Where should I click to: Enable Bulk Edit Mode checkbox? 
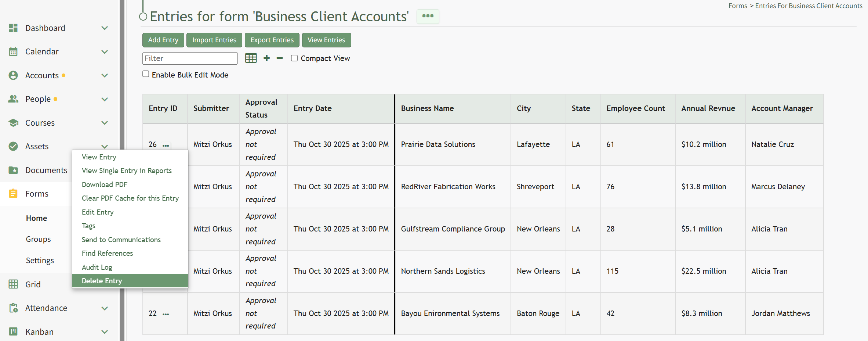pos(146,74)
